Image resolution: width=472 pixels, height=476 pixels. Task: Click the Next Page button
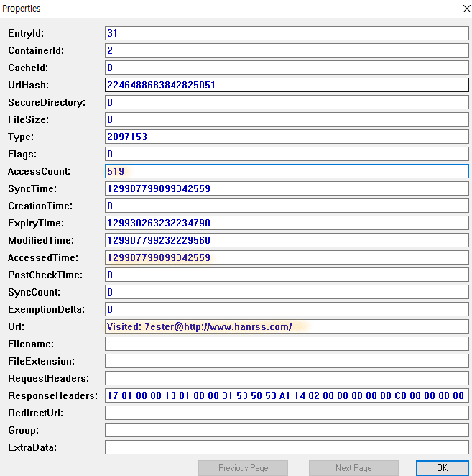[353, 468]
